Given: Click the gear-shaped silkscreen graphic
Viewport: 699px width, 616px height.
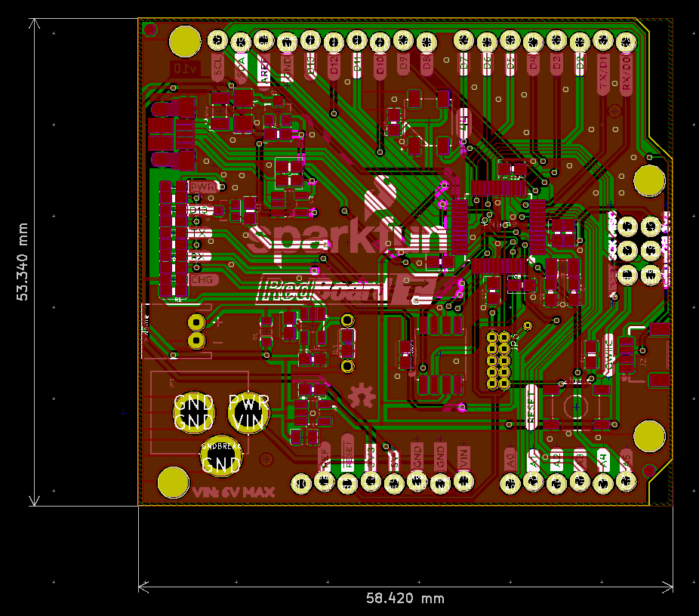Looking at the screenshot, I should pos(362,394).
